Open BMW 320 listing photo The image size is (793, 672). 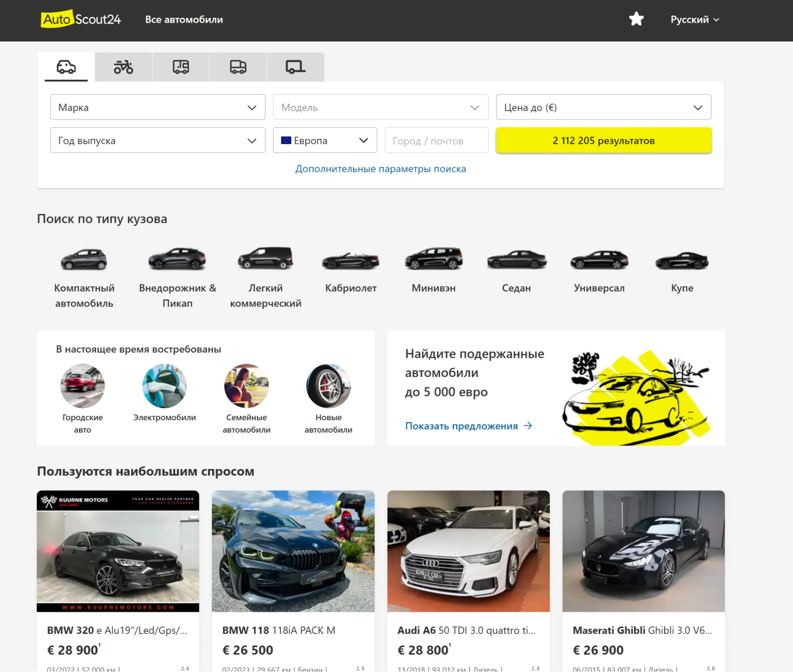(x=118, y=551)
